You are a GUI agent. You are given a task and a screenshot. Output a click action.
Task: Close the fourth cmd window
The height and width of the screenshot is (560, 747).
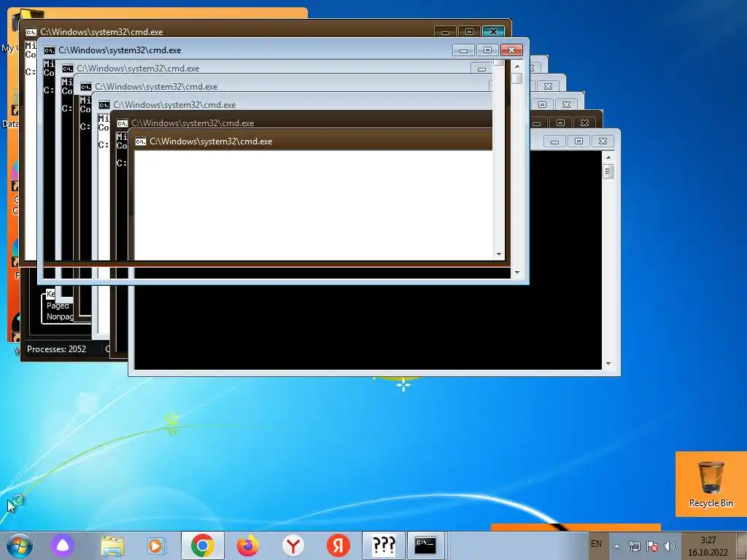coord(549,86)
